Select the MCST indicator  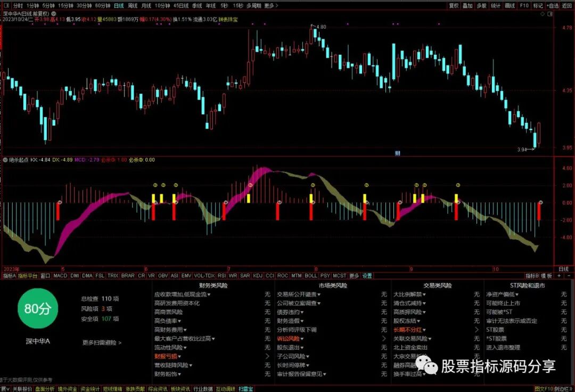[339, 276]
